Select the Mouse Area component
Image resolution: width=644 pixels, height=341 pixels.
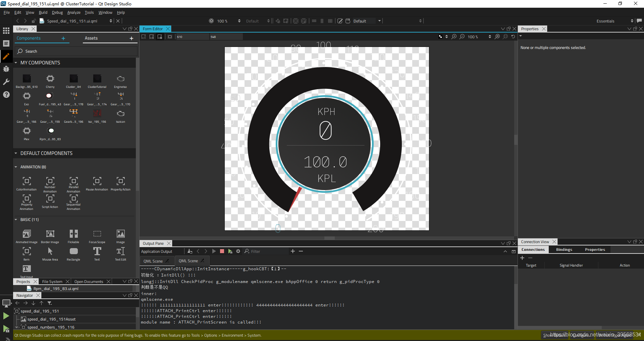coord(50,254)
